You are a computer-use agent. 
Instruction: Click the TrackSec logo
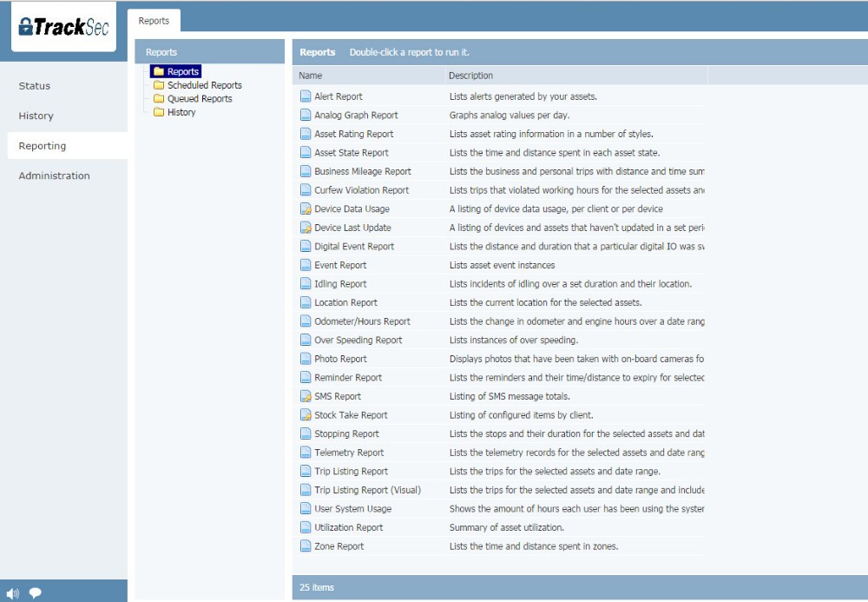pyautogui.click(x=62, y=27)
